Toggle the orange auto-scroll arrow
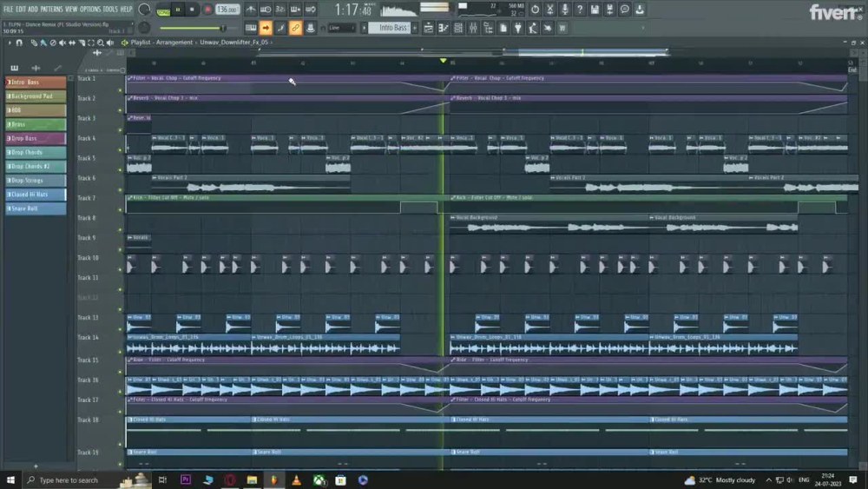 266,28
